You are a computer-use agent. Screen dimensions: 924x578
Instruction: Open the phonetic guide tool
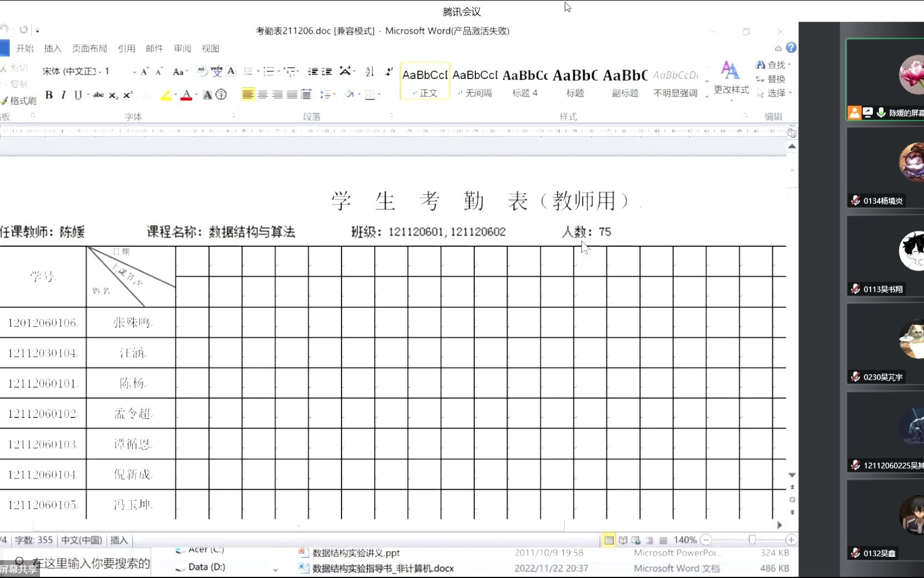coord(217,71)
